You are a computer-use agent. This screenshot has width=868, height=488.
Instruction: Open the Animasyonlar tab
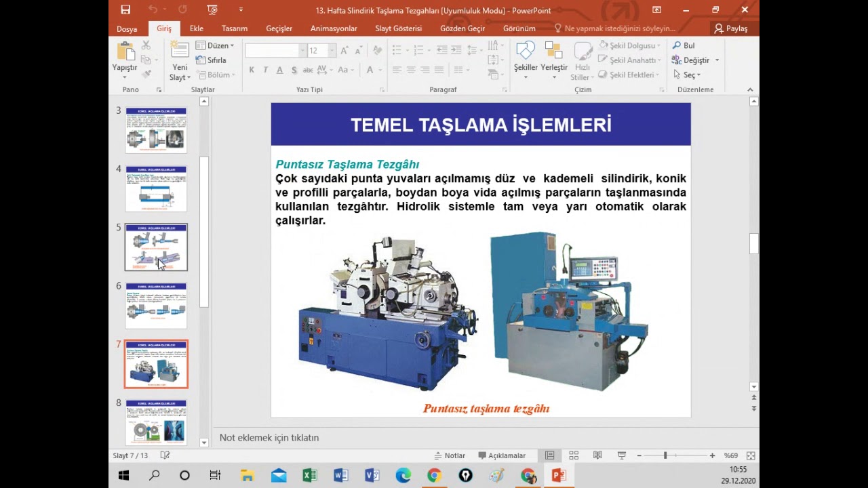coord(334,28)
